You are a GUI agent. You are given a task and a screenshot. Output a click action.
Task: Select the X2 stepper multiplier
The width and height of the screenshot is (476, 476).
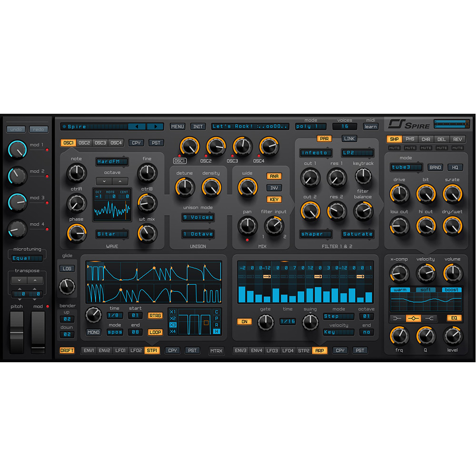(x=173, y=318)
